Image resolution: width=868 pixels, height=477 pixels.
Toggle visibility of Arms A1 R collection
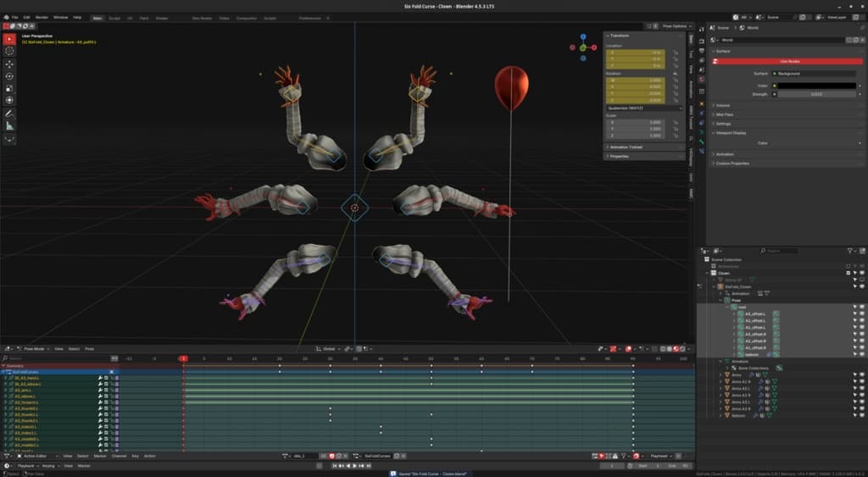[x=862, y=381]
